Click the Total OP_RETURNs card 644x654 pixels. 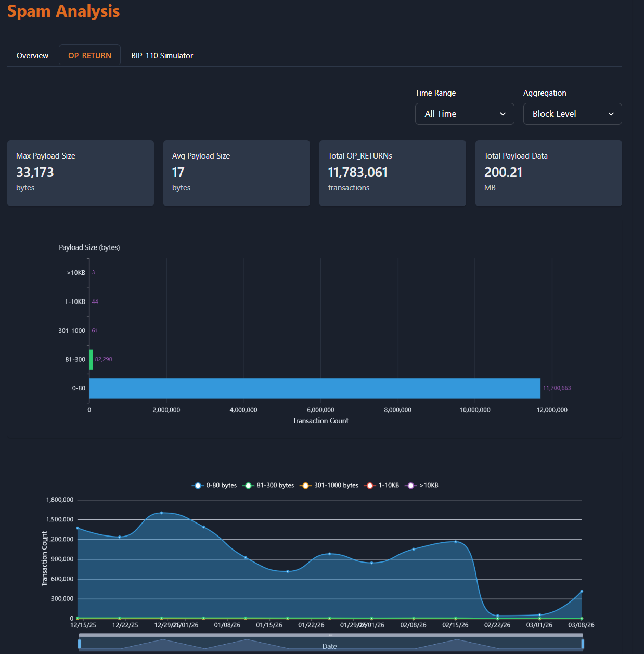tap(392, 173)
